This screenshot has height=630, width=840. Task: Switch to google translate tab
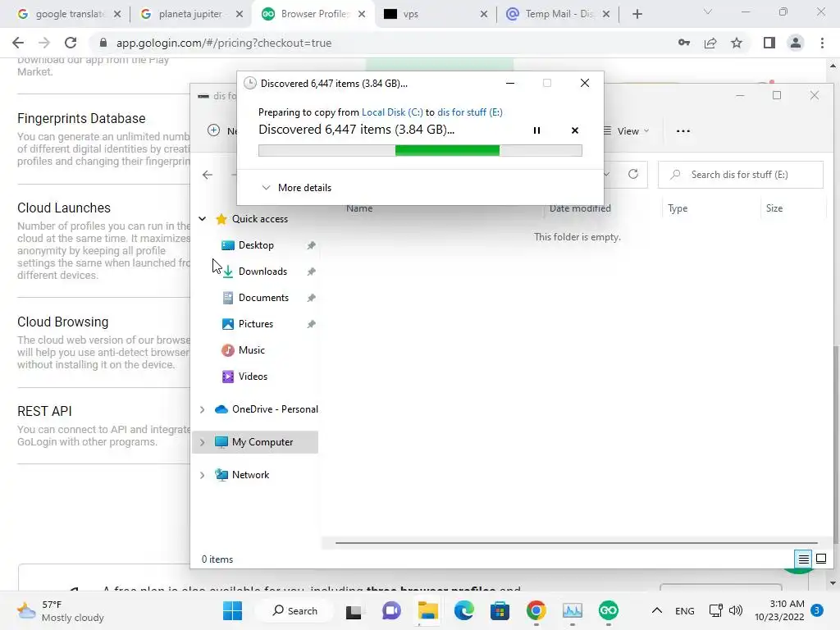click(x=70, y=14)
